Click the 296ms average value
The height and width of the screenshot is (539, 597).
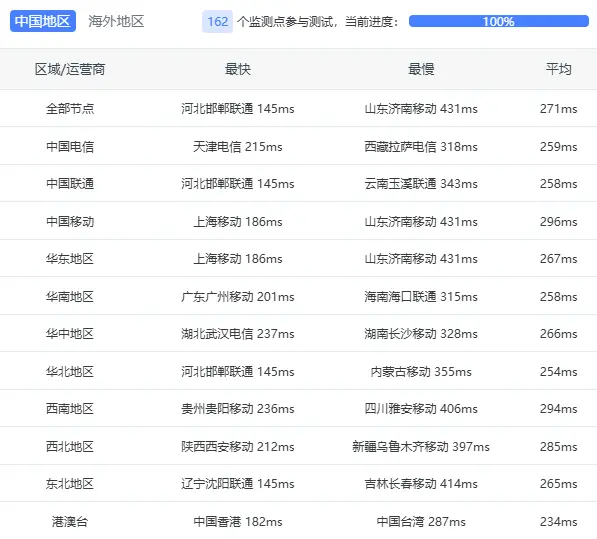point(559,222)
